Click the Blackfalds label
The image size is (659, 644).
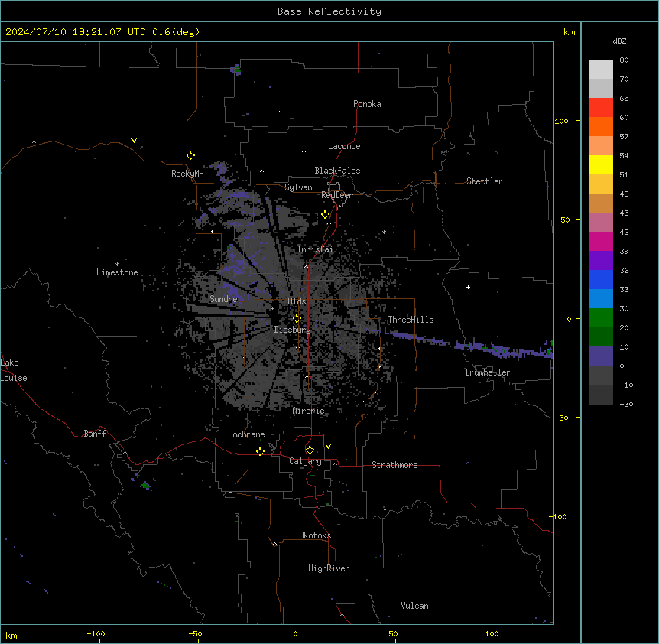(337, 171)
